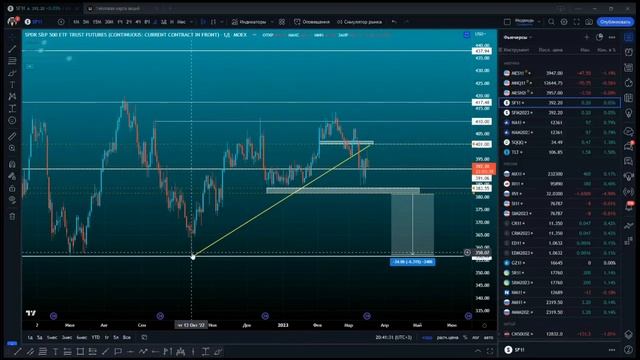Toggle the расч.цена settlement price option

(x=447, y=338)
